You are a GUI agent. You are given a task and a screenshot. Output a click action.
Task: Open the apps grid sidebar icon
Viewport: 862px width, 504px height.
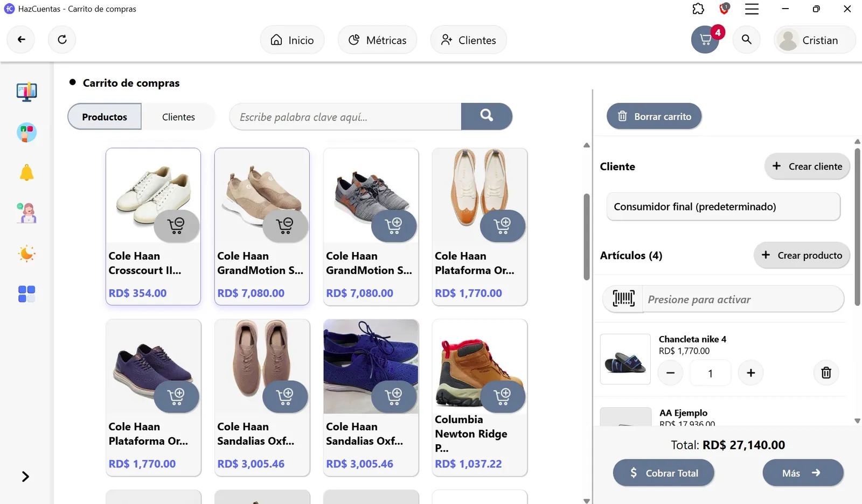[26, 294]
